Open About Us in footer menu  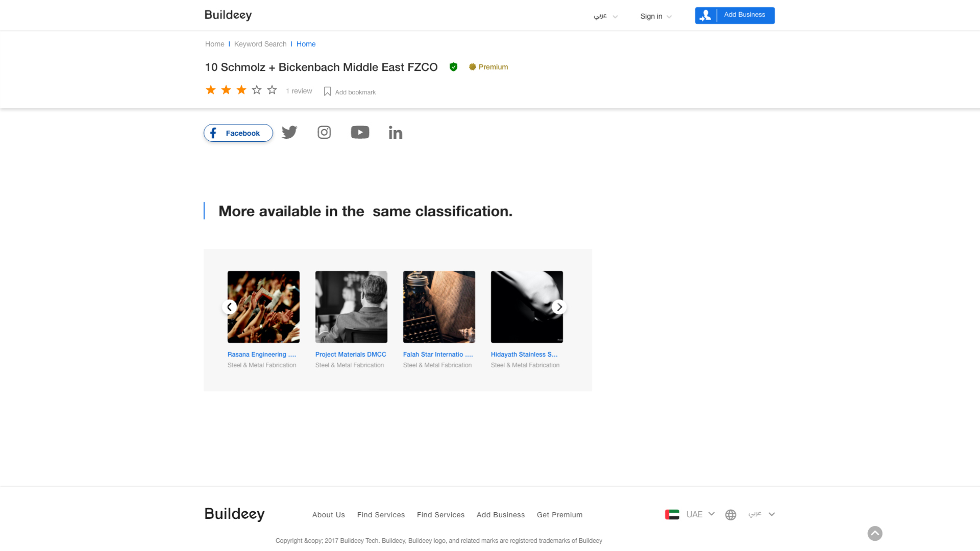coord(329,515)
